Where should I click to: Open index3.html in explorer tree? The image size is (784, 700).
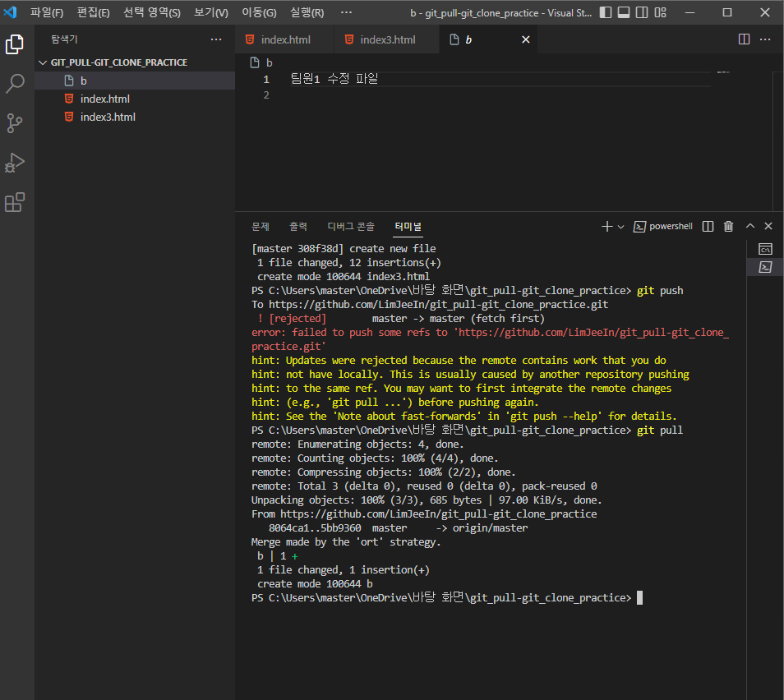(135, 117)
